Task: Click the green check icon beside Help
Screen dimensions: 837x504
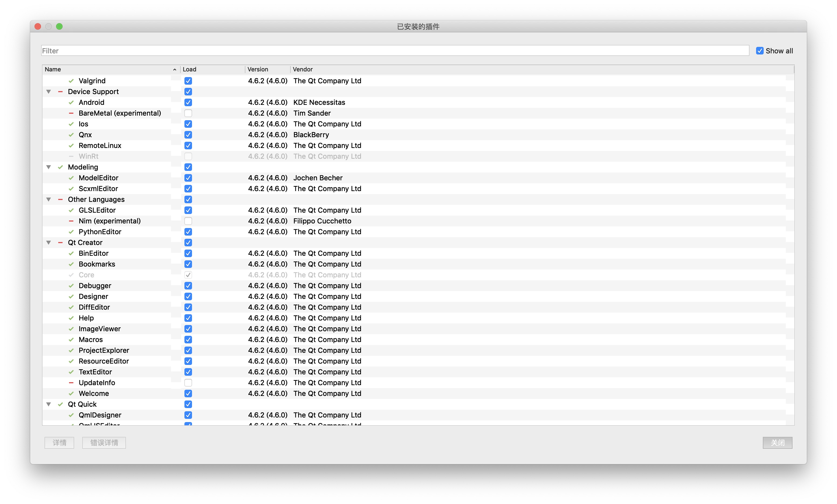Action: click(71, 318)
